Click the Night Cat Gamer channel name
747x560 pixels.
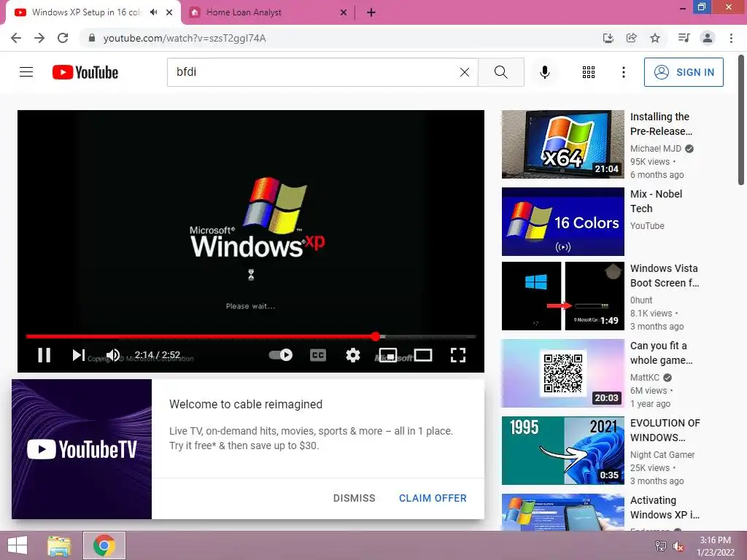(662, 455)
